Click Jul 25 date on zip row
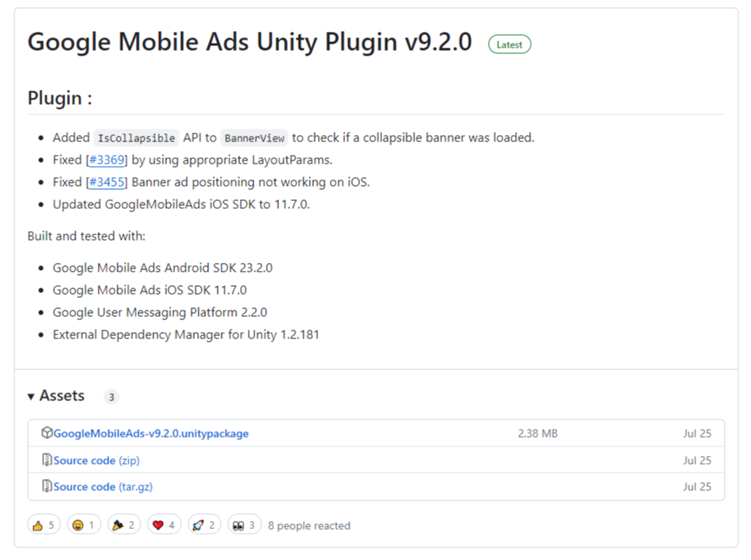Image resolution: width=751 pixels, height=560 pixels. click(x=697, y=460)
